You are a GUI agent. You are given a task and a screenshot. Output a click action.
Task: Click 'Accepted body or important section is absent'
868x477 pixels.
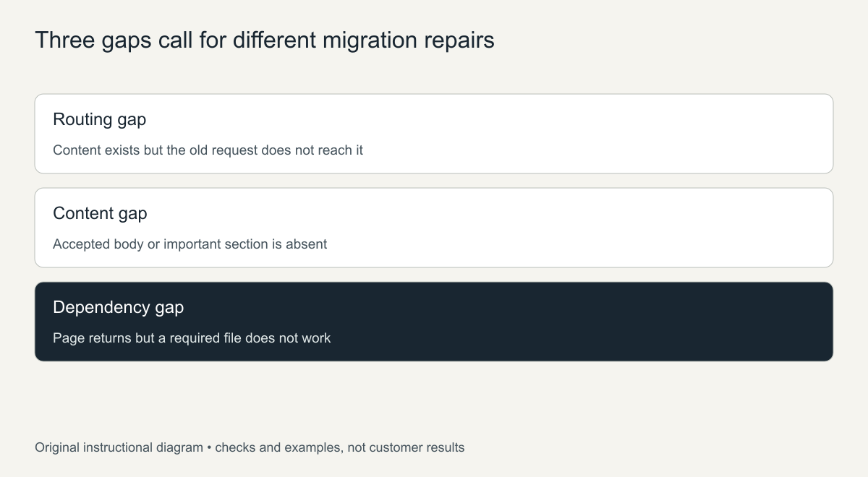(x=190, y=244)
